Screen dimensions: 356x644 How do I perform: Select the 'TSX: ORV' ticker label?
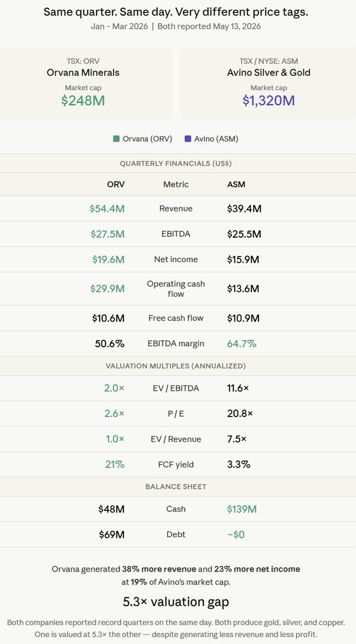point(83,61)
